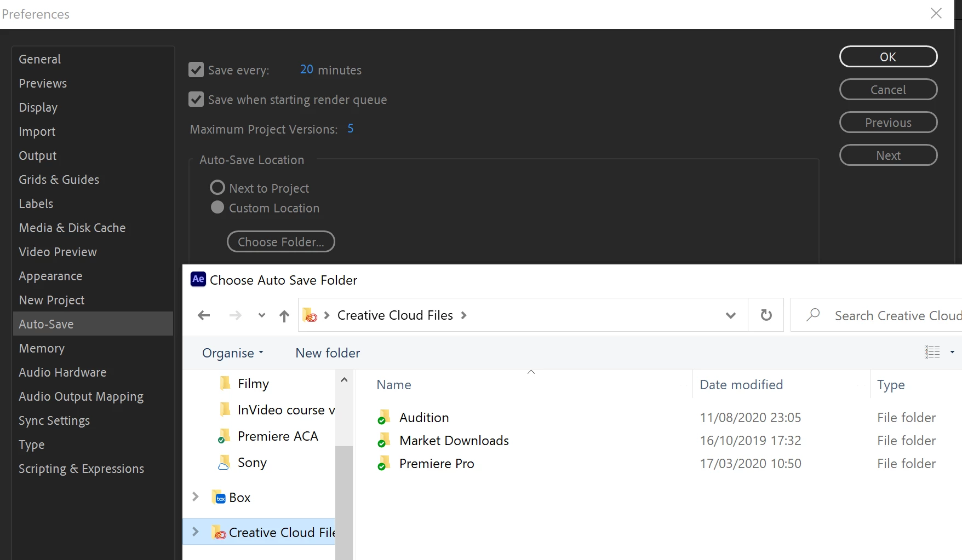Refresh the Creative Cloud Files folder listing
This screenshot has width=962, height=560.
[x=766, y=315]
